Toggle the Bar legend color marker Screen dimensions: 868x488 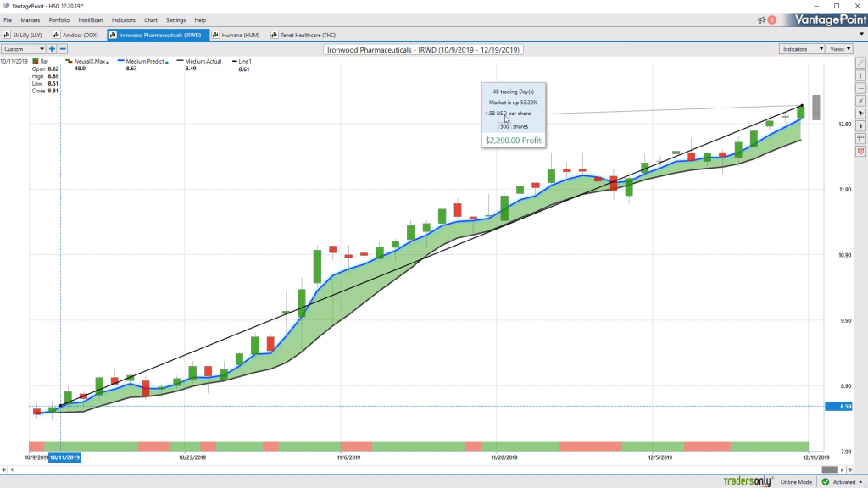36,61
